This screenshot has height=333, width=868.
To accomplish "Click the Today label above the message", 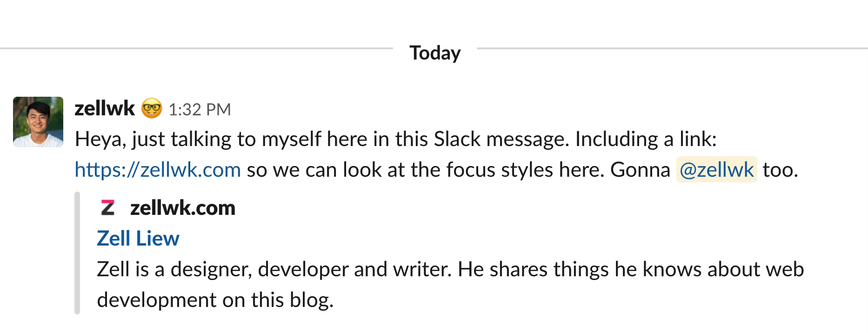I will (x=434, y=53).
